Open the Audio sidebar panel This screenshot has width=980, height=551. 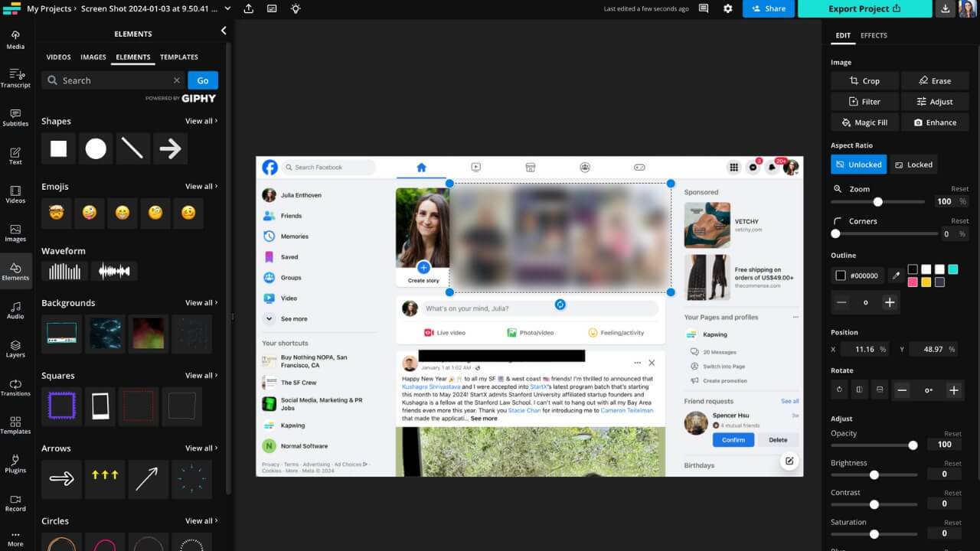pos(15,310)
